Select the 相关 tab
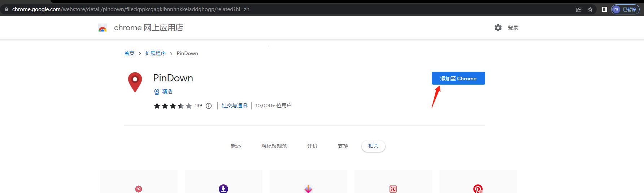644x193 pixels. pyautogui.click(x=373, y=146)
